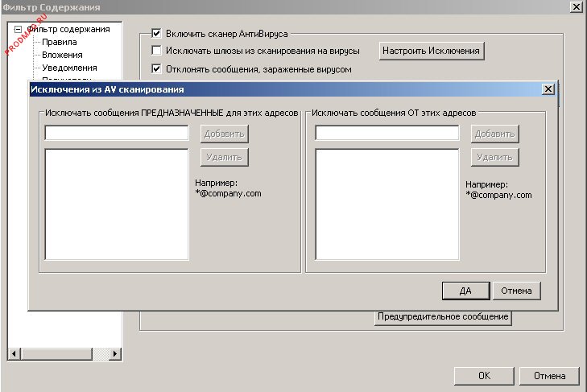Click 'Удалить' for sender addresses
This screenshot has height=392, width=587.
click(495, 157)
